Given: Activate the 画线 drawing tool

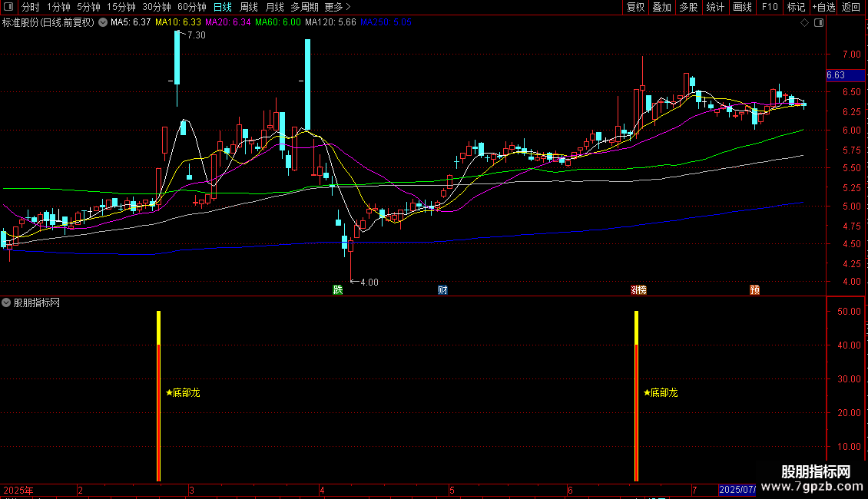Looking at the screenshot, I should pyautogui.click(x=742, y=7).
